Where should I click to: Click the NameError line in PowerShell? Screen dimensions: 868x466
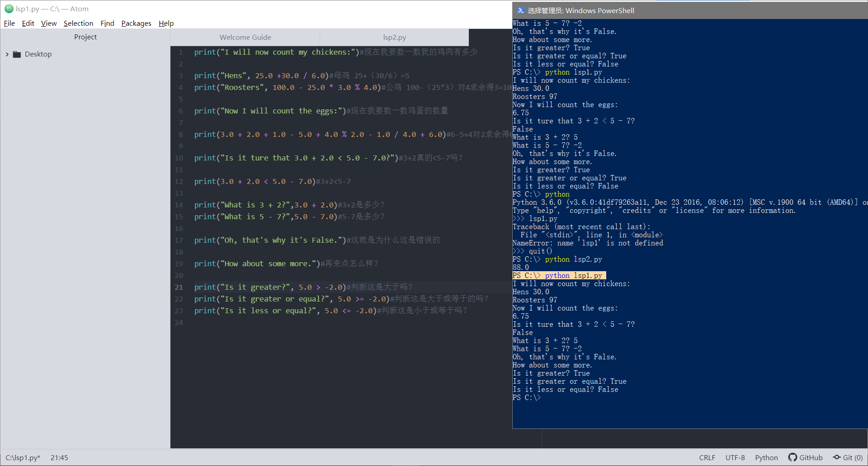click(x=588, y=243)
